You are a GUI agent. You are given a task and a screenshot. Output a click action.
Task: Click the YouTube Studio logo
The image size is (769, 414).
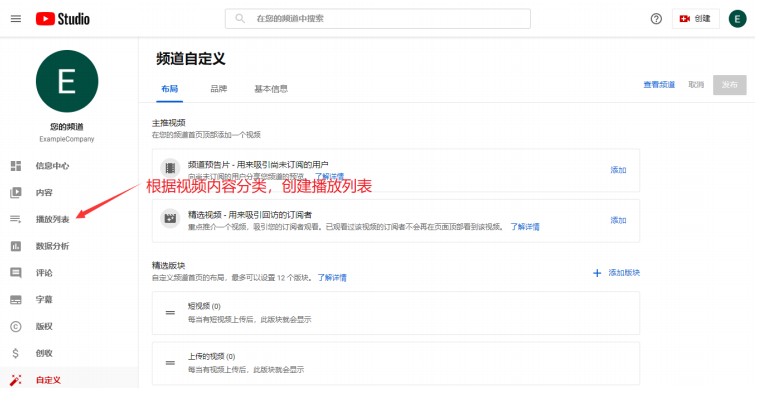62,19
